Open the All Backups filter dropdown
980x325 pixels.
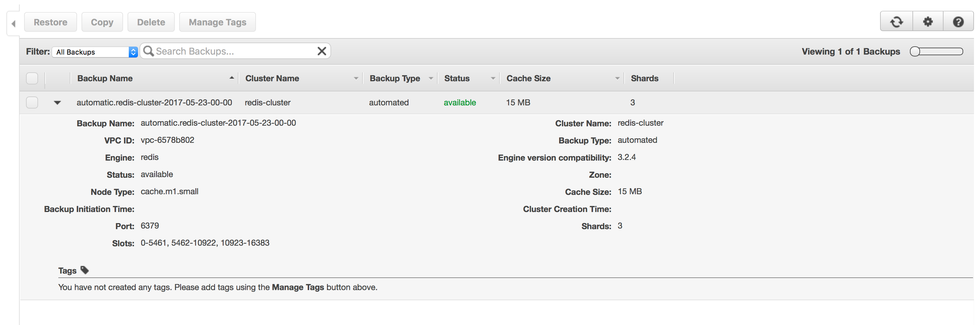click(x=95, y=52)
